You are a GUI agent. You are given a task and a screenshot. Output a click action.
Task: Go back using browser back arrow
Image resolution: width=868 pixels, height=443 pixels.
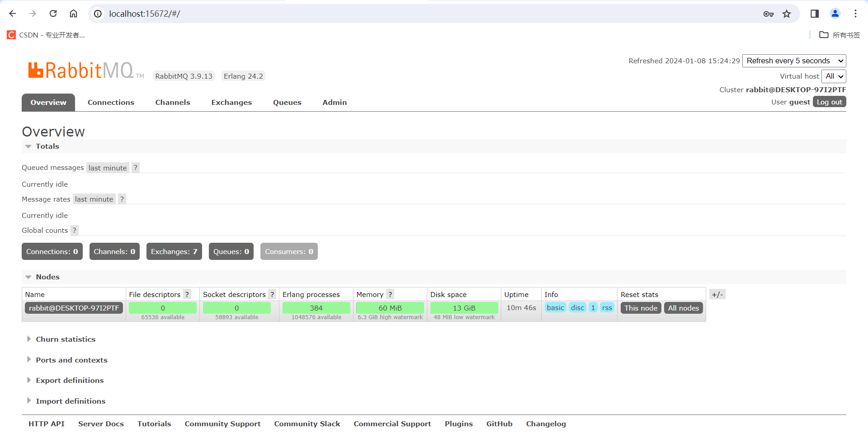[x=13, y=14]
